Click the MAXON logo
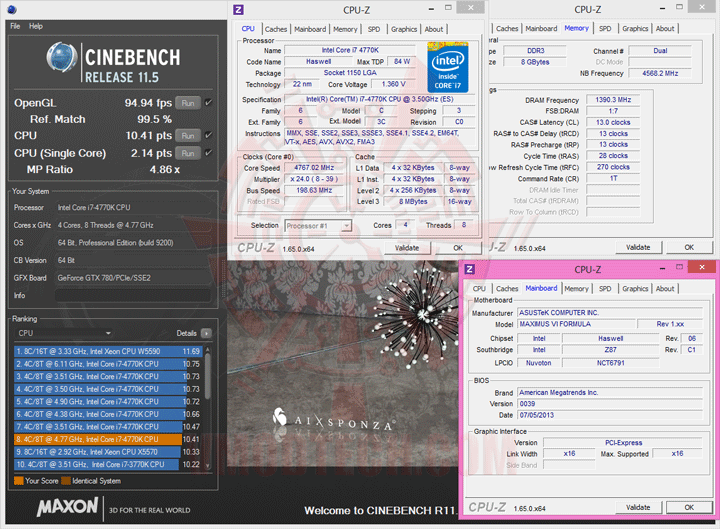The width and height of the screenshot is (720, 529). pyautogui.click(x=67, y=507)
